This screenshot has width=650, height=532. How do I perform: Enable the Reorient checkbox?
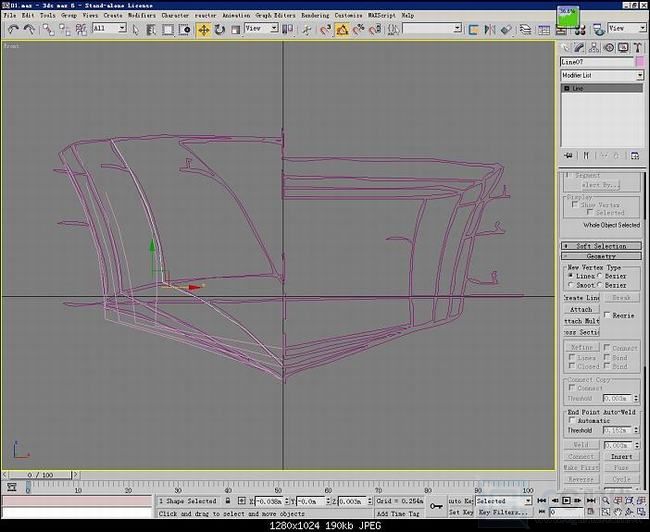tap(607, 316)
